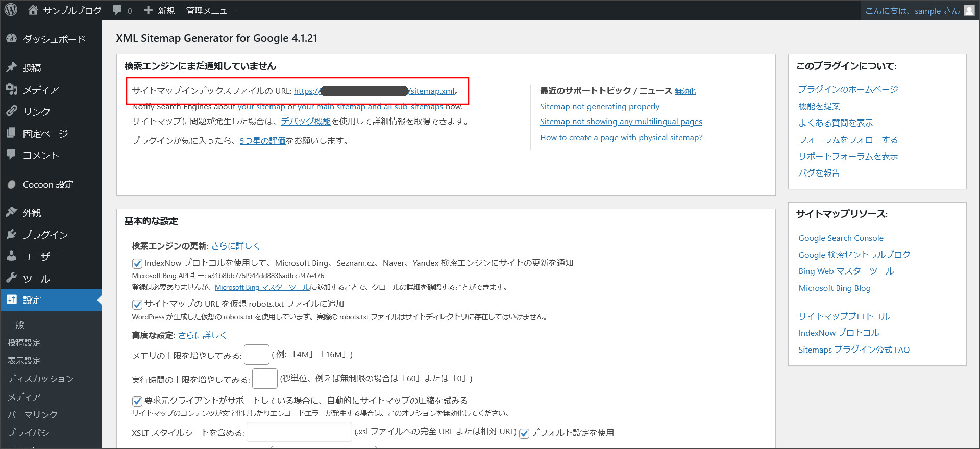Screen dimensions: 980x449
Task: Open Microsoft Bing Blog link
Action: [x=835, y=288]
